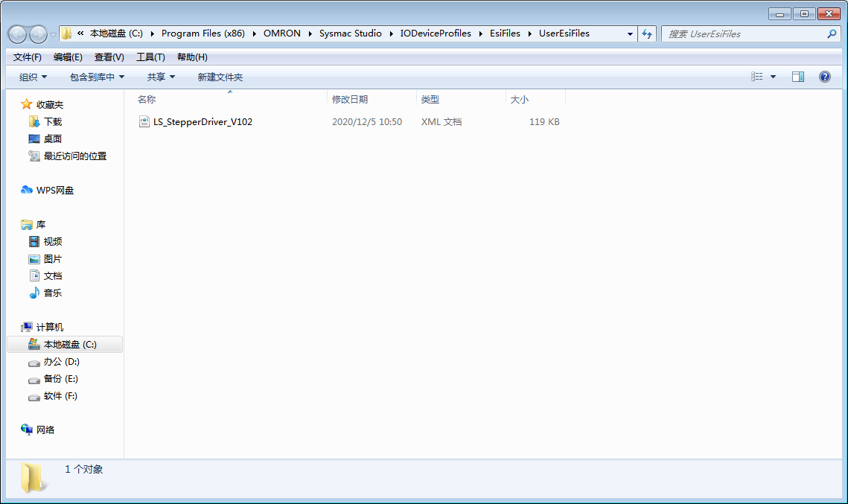Go back with the Back arrow button
Image resolution: width=848 pixels, height=504 pixels.
point(17,34)
